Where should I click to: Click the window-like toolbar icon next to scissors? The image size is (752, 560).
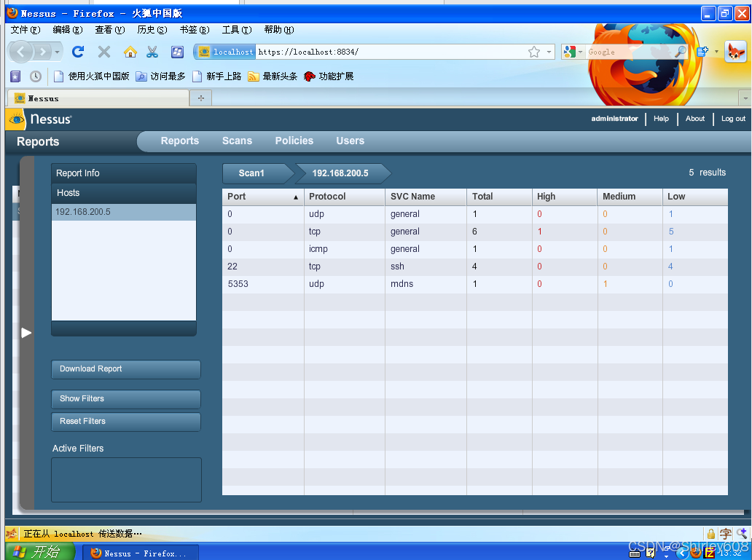[x=177, y=52]
